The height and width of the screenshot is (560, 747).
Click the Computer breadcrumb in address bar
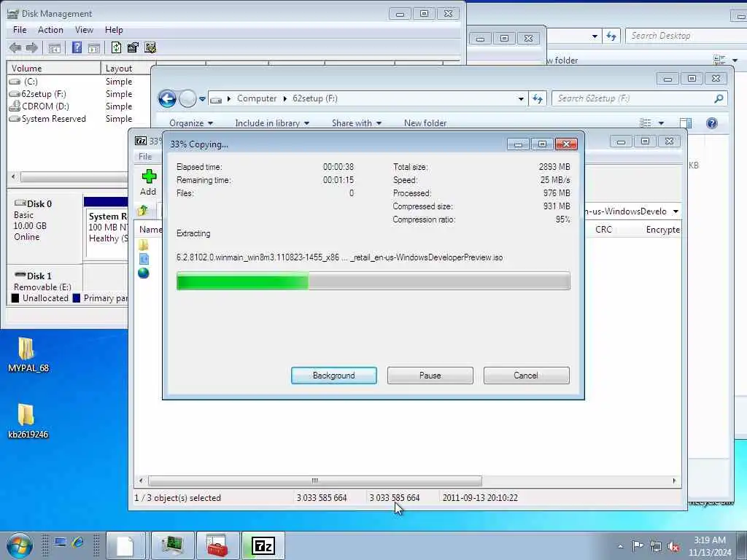click(x=257, y=98)
